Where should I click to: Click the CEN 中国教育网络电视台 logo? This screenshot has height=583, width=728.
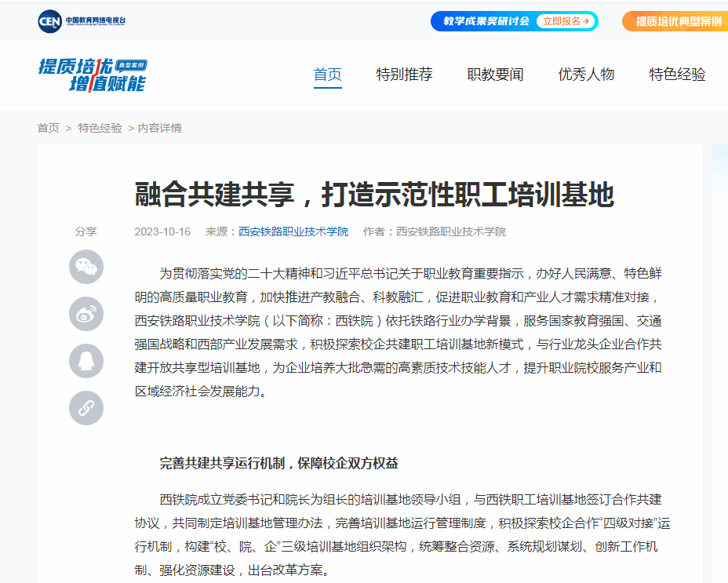point(82,21)
